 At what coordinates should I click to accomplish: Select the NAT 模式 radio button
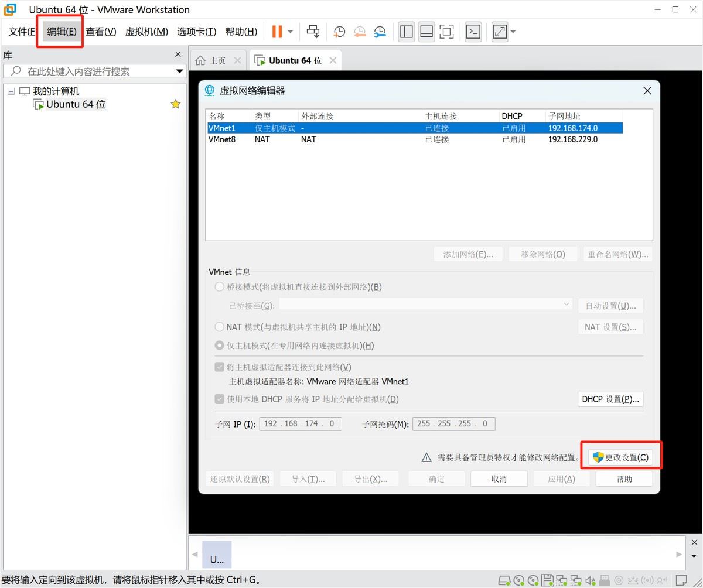coord(220,327)
